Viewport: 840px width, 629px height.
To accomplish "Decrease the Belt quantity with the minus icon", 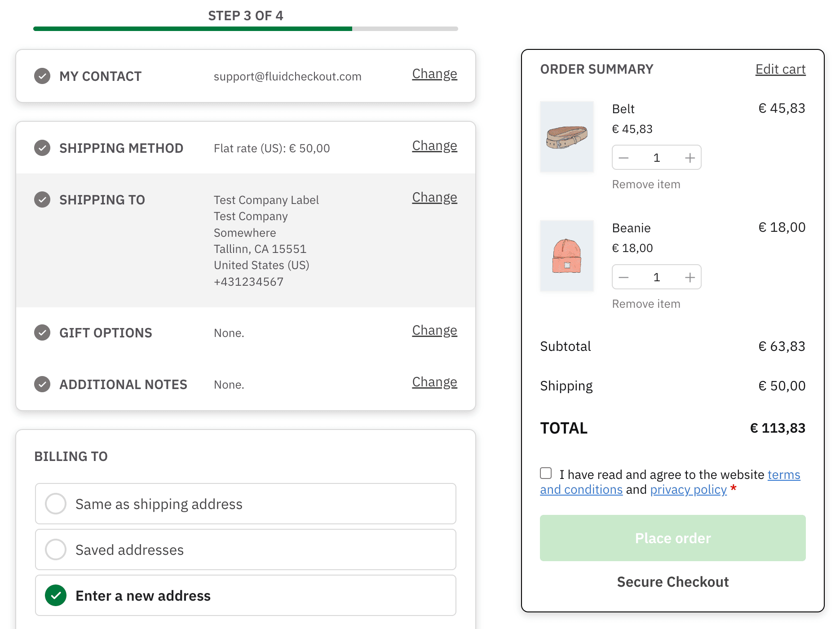I will click(623, 157).
